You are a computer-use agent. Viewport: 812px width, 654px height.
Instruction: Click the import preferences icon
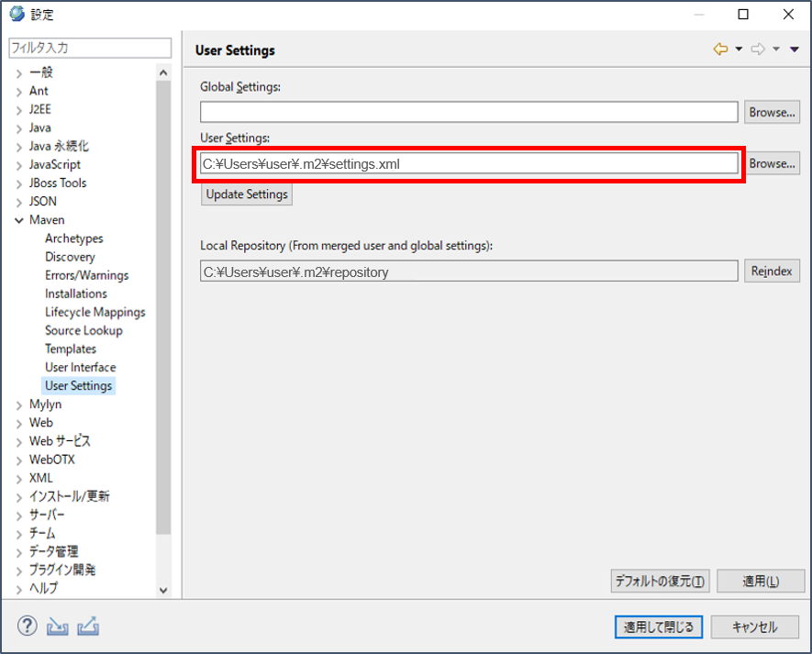point(58,627)
